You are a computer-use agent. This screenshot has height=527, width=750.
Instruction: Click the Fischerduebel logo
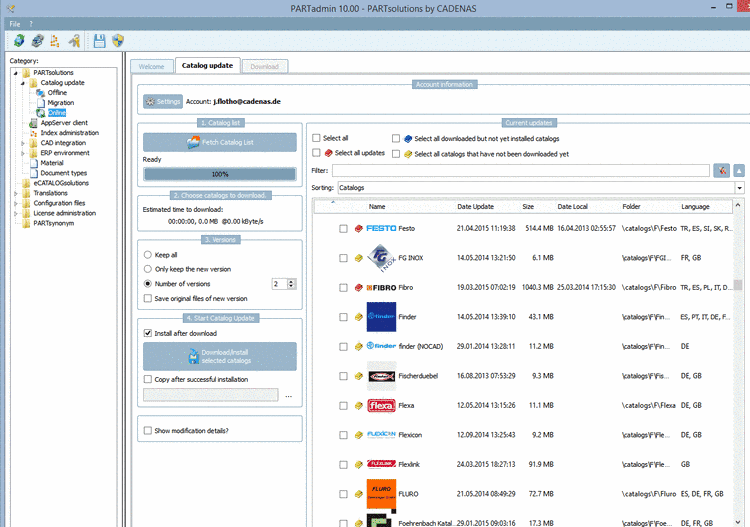[381, 376]
